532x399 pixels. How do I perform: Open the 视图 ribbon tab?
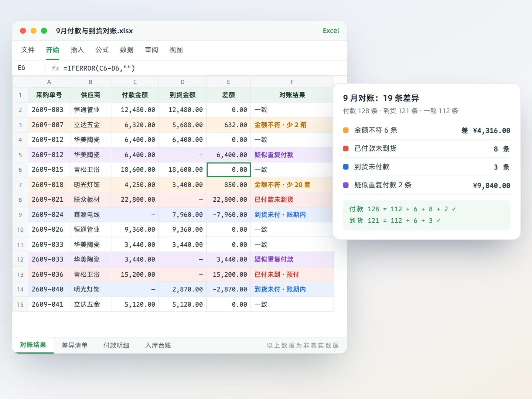(176, 50)
